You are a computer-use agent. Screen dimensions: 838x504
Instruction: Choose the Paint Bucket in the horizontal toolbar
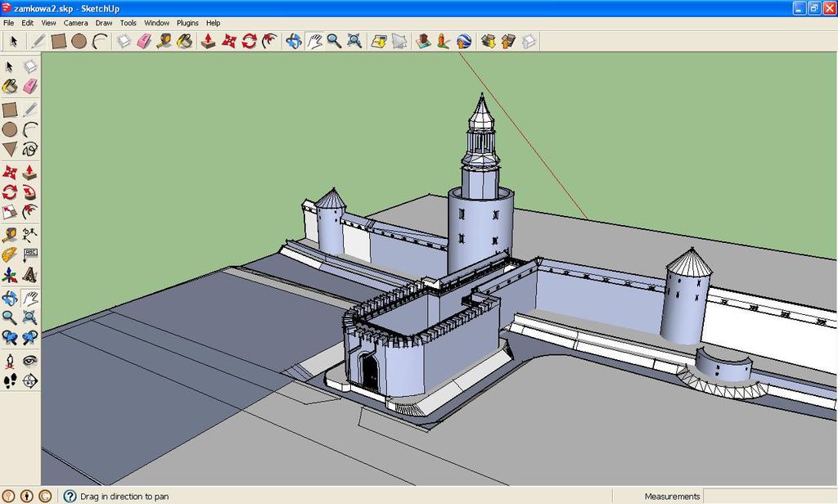click(185, 41)
